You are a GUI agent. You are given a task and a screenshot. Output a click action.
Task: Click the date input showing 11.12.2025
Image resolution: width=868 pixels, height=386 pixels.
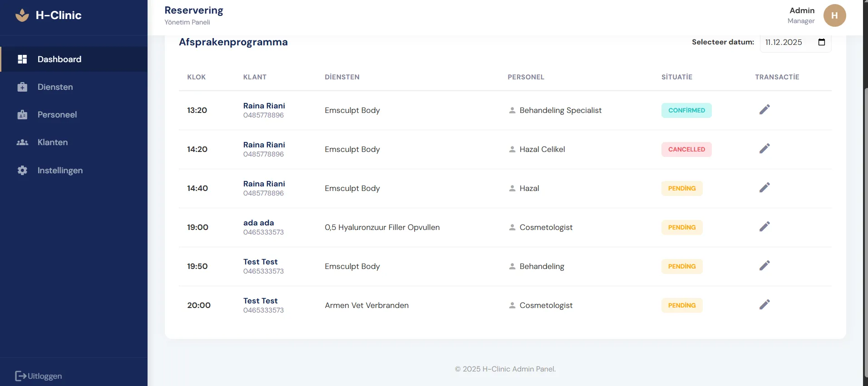click(784, 42)
